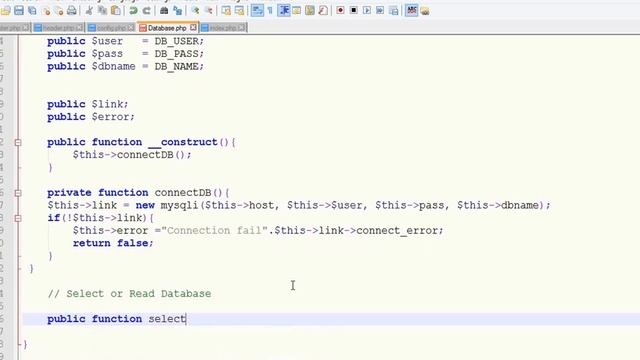Toggle ABC spell check button
The width and height of the screenshot is (640, 360).
click(411, 10)
